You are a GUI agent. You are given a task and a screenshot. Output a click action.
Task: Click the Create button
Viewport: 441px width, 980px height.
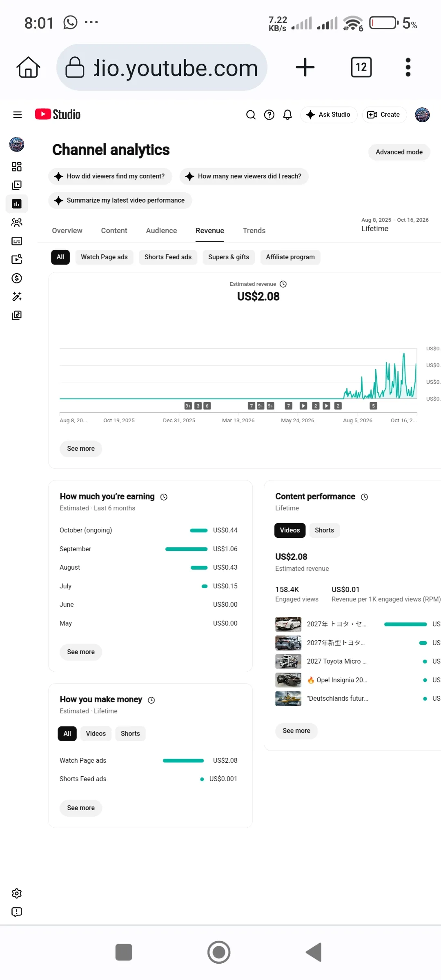point(384,115)
